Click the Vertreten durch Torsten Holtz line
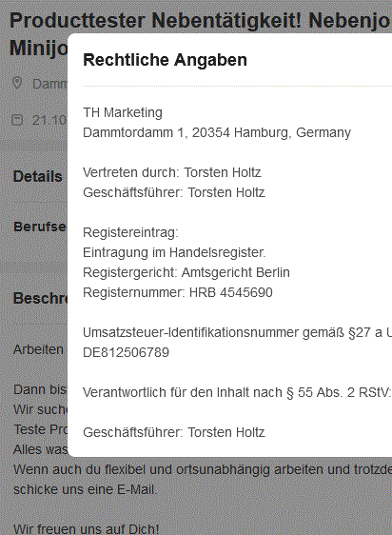 pyautogui.click(x=172, y=172)
